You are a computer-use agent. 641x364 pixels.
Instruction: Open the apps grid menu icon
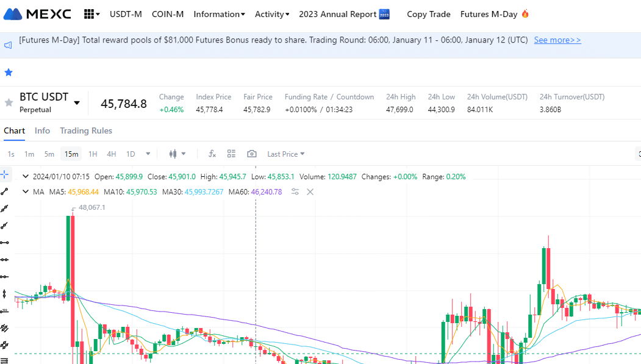(x=91, y=14)
